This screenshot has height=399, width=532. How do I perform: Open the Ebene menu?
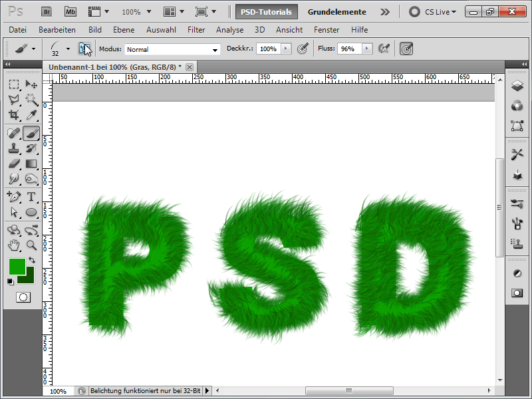tap(124, 30)
